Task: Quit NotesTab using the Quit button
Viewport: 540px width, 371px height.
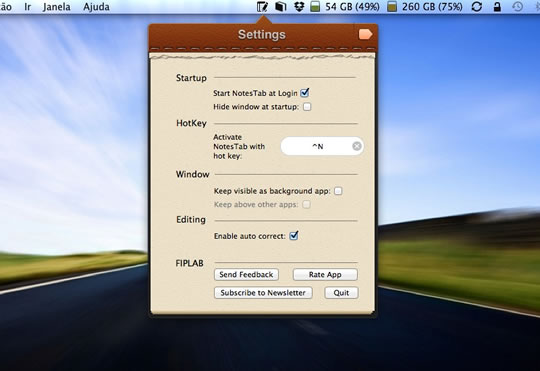Action: pos(341,293)
